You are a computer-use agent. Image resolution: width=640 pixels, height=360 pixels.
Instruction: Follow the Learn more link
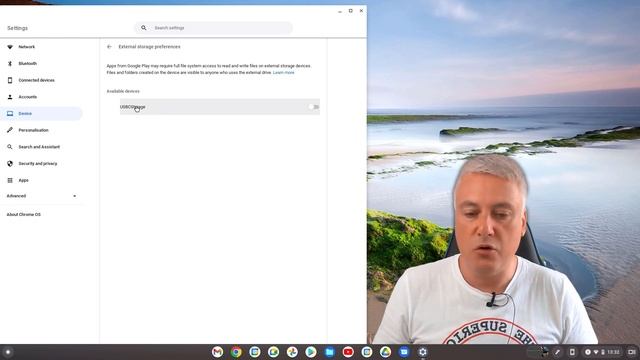tap(284, 72)
